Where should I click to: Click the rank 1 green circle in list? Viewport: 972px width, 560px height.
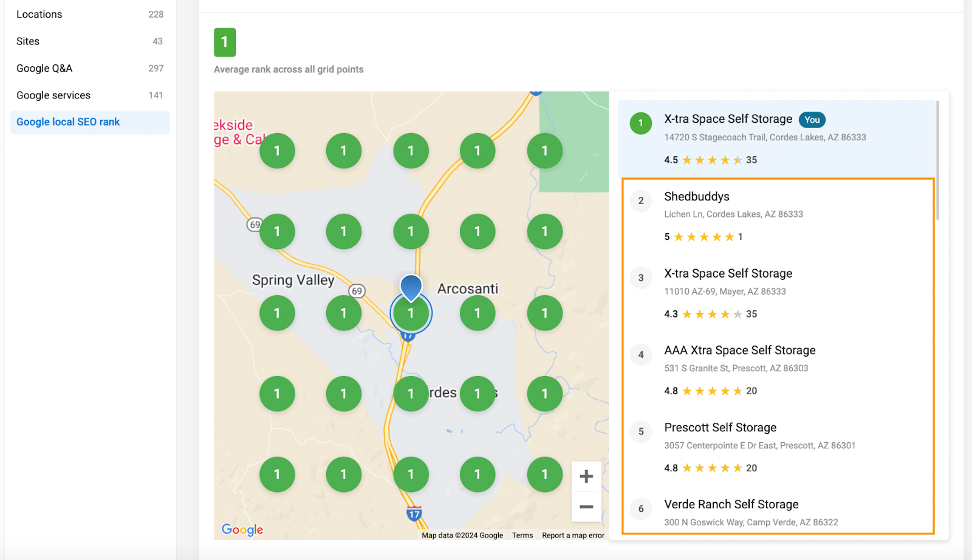tap(641, 123)
